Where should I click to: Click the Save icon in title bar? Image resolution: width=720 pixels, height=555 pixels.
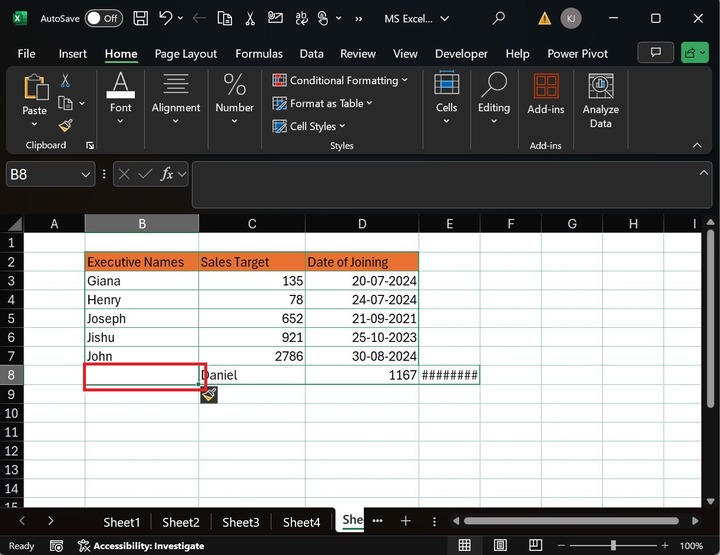pyautogui.click(x=141, y=18)
